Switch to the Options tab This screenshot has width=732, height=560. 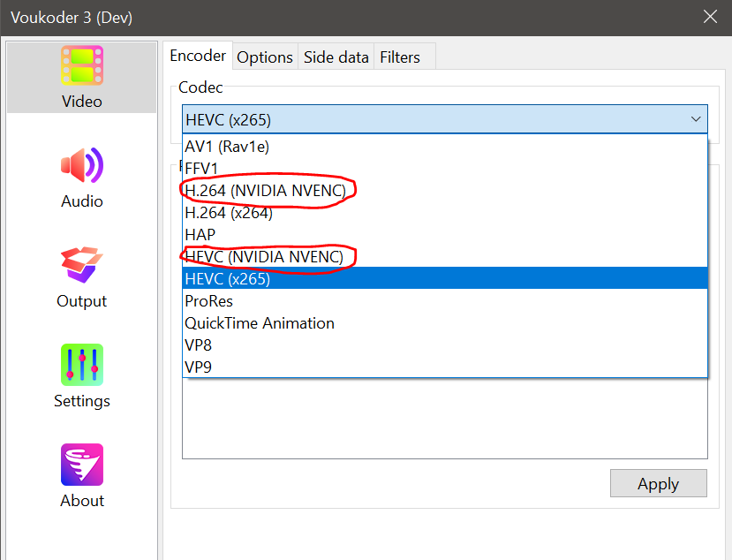tap(265, 57)
